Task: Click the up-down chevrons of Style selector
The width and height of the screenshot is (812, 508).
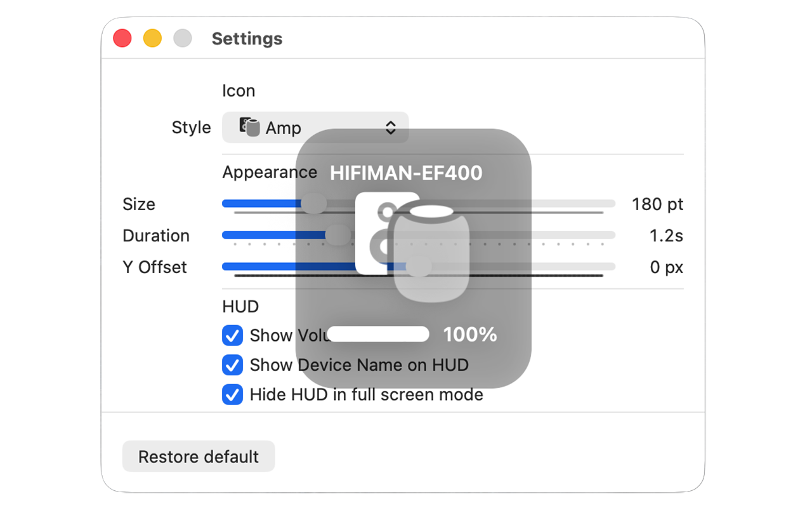Action: [x=391, y=128]
